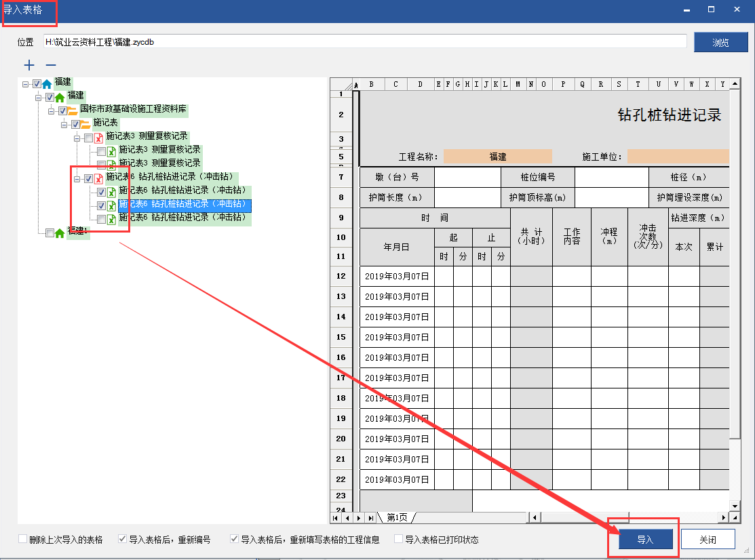Click the horizontal scrollbar right arrow in preview
The width and height of the screenshot is (755, 560).
tap(724, 518)
